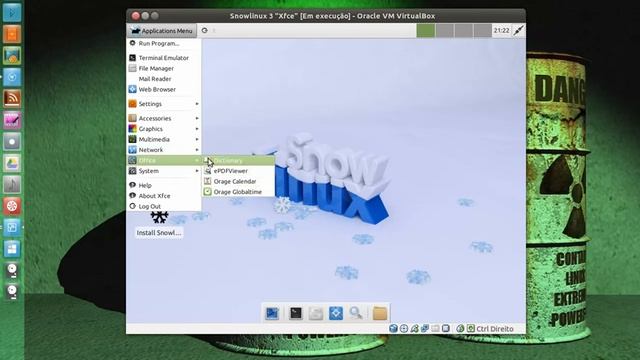Expand the Multimedia submenu
The image size is (640, 360).
coord(164,139)
